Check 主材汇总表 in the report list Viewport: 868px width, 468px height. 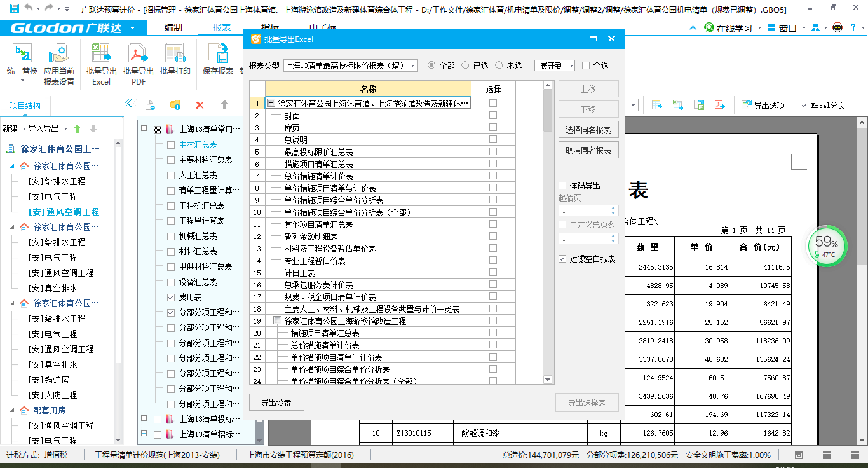(170, 144)
